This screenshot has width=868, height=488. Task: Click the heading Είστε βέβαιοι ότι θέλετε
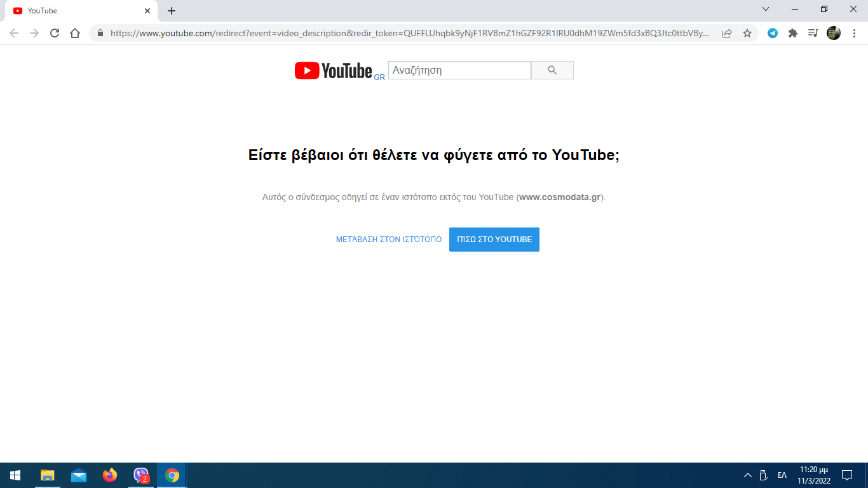click(434, 155)
